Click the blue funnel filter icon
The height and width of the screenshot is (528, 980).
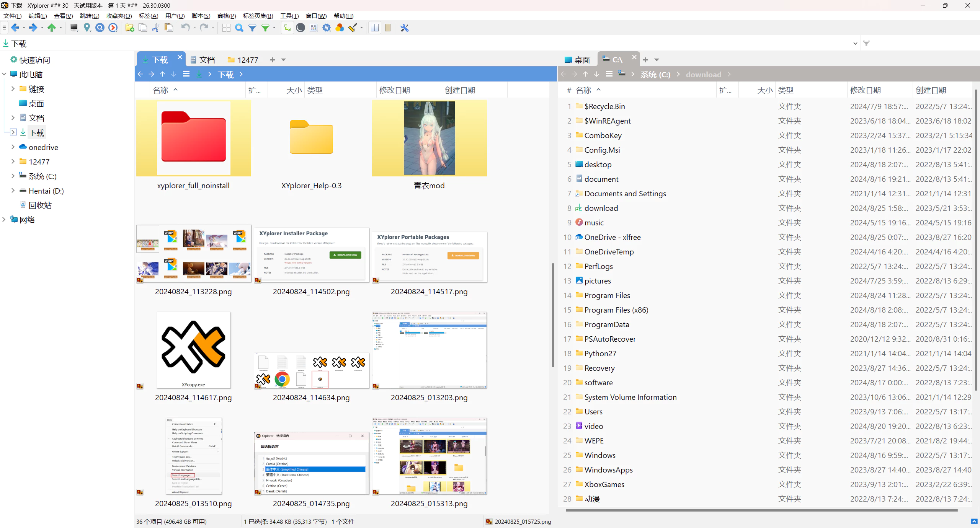[x=252, y=28]
